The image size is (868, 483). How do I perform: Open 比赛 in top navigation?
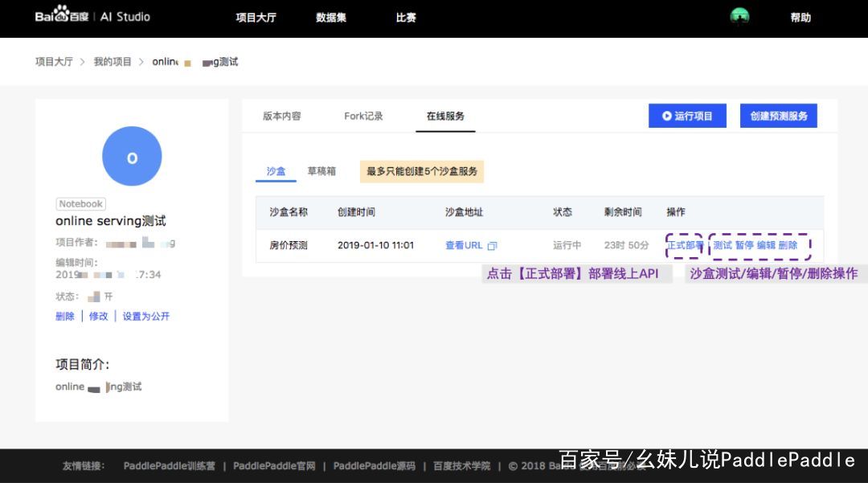(x=406, y=18)
